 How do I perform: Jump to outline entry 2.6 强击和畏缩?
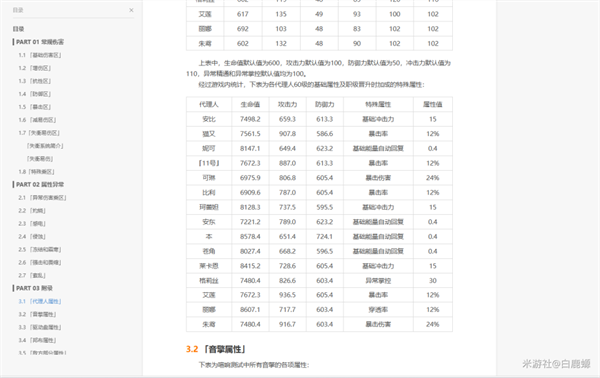click(40, 262)
